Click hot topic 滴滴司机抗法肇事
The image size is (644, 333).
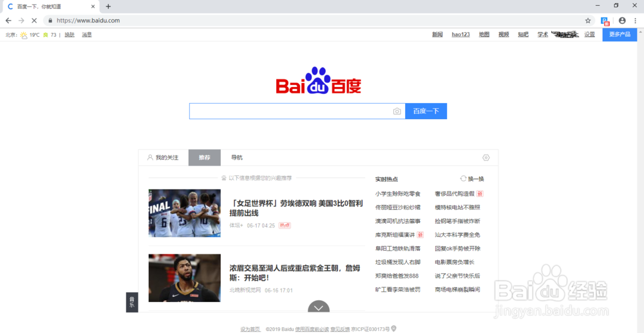pyautogui.click(x=397, y=221)
